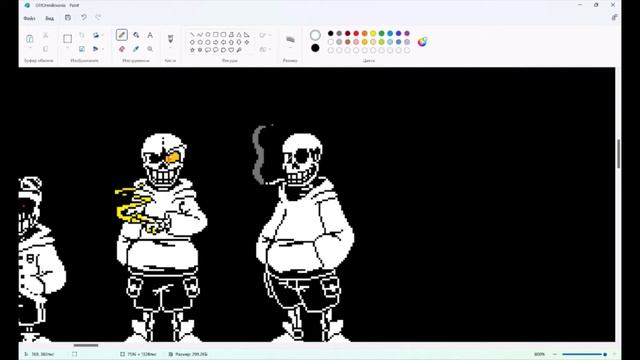
Task: Click the file size readout in status bar
Action: (191, 354)
